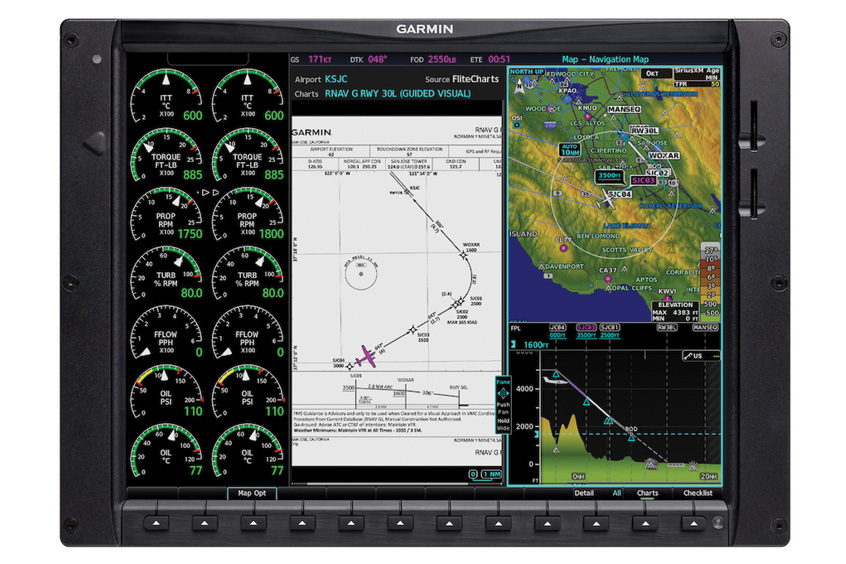Click the MANSEQ entry in the FPL row

pos(705,328)
